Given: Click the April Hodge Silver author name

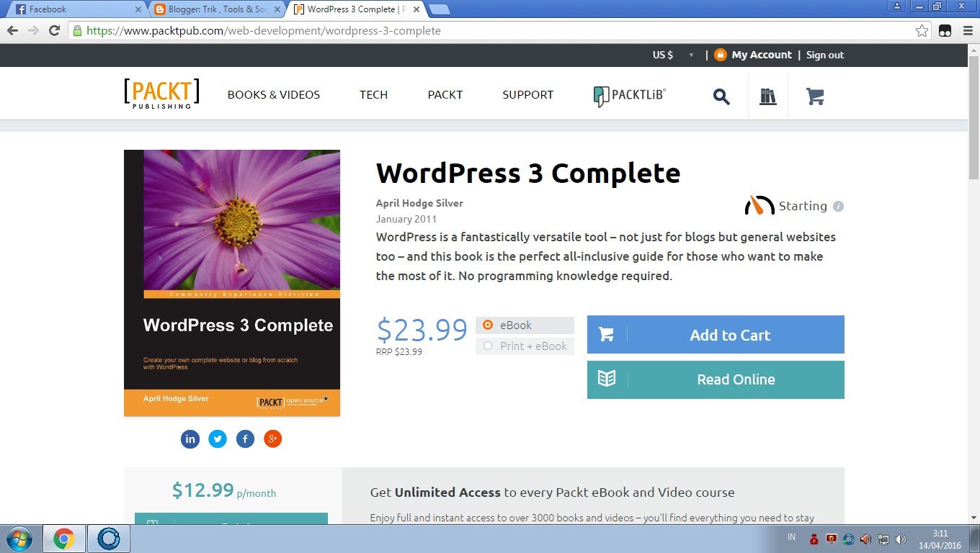Looking at the screenshot, I should pyautogui.click(x=419, y=203).
